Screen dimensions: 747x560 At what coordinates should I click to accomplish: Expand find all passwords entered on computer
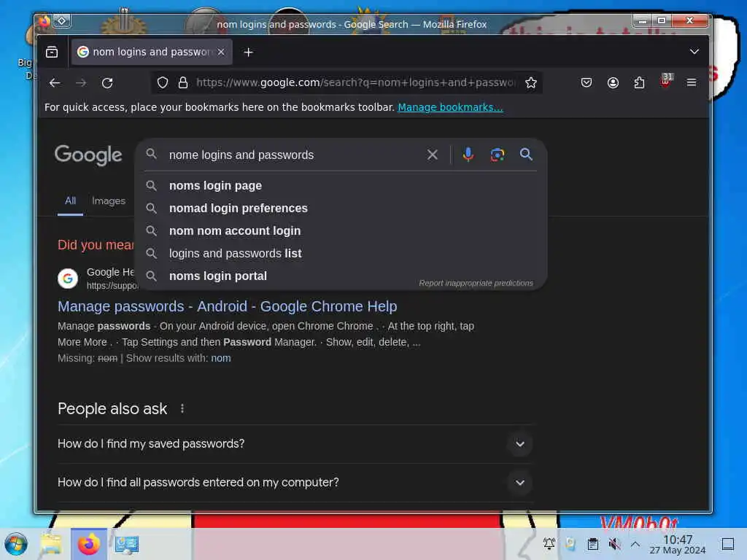tap(295, 483)
